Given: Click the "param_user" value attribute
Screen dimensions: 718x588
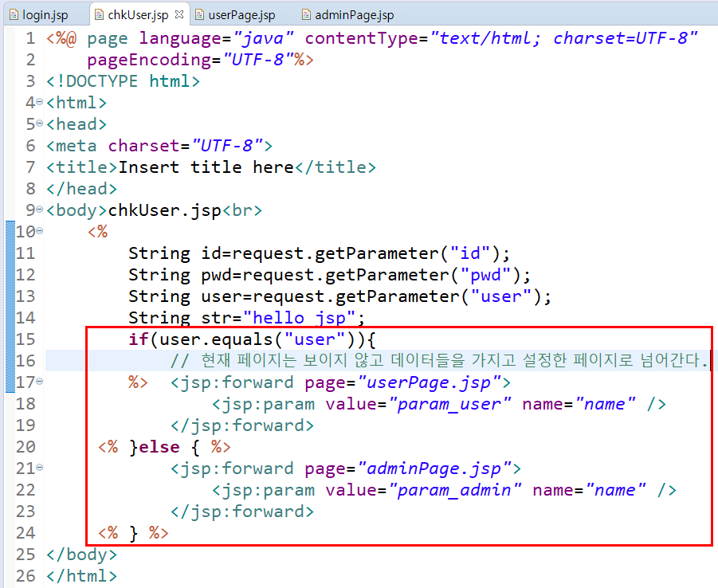Looking at the screenshot, I should [x=449, y=404].
